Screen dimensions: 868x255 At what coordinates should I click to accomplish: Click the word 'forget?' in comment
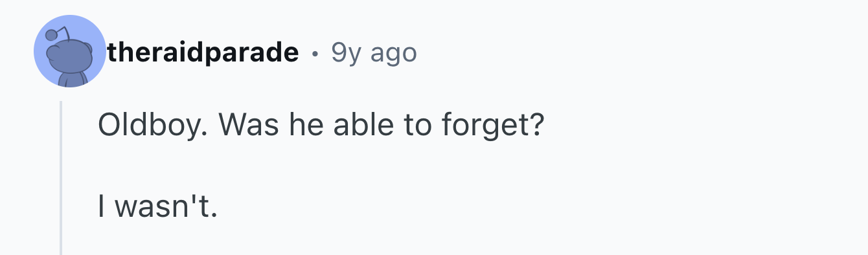492,125
